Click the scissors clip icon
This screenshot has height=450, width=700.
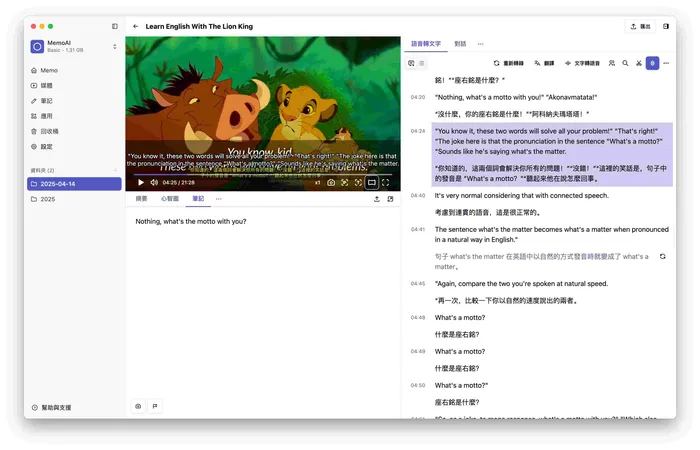pyautogui.click(x=639, y=63)
